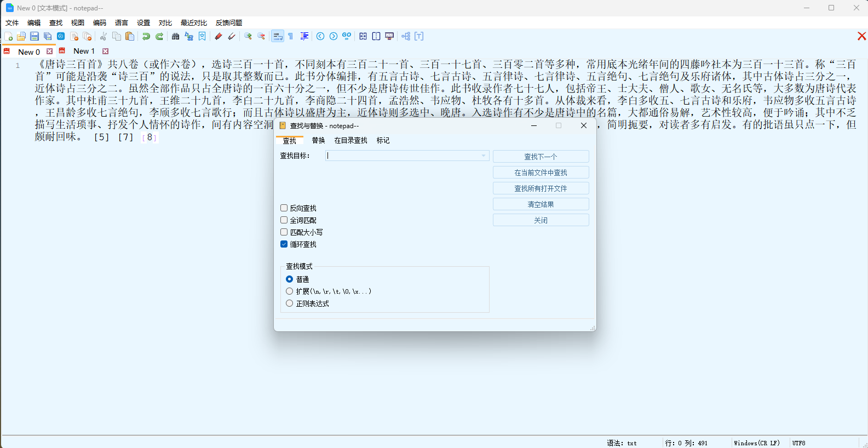Click the red marker highlight icon

pyautogui.click(x=219, y=36)
